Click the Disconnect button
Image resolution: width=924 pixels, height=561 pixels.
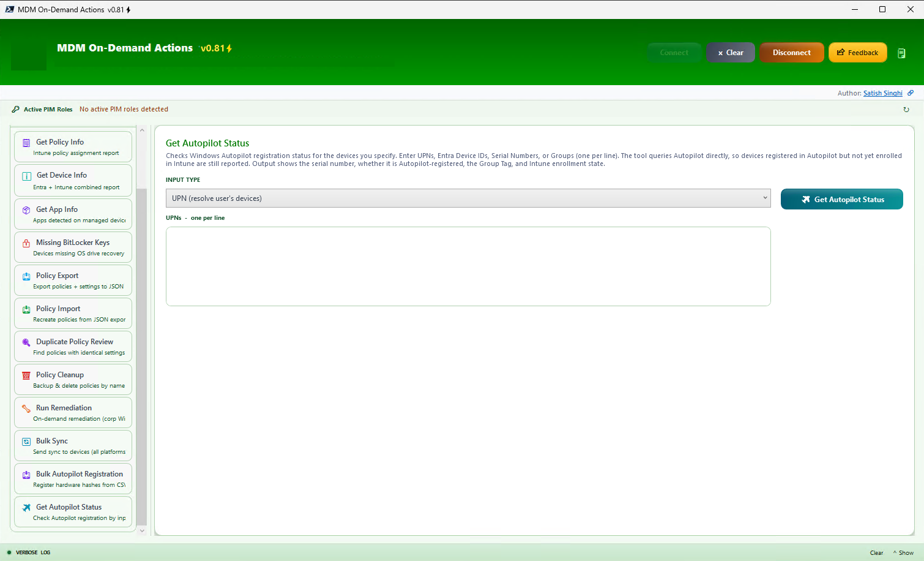click(792, 53)
